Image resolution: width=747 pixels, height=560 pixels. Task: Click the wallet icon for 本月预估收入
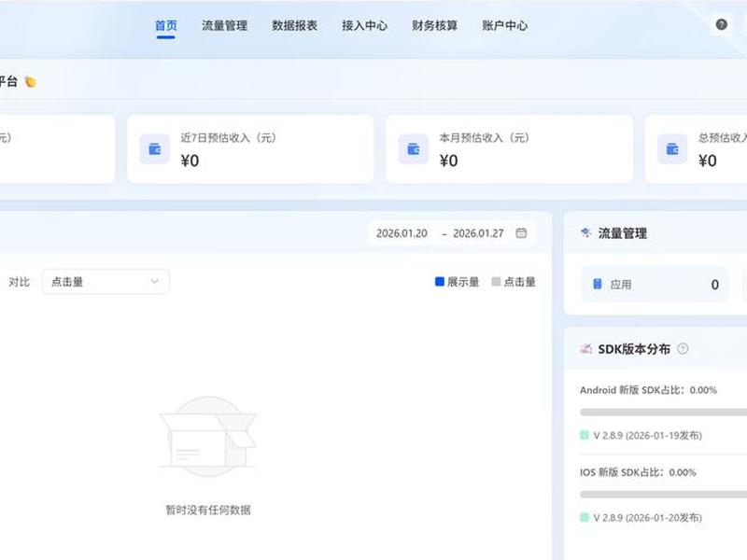click(414, 149)
